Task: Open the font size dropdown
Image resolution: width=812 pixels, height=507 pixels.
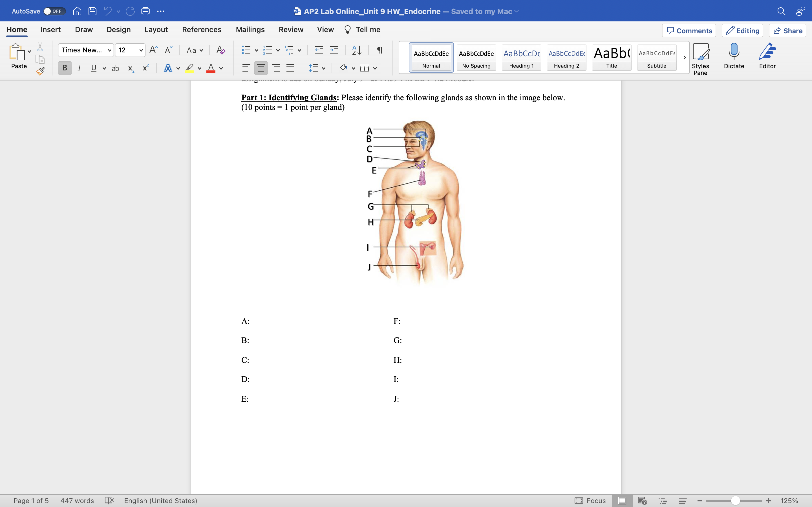Action: (x=141, y=50)
